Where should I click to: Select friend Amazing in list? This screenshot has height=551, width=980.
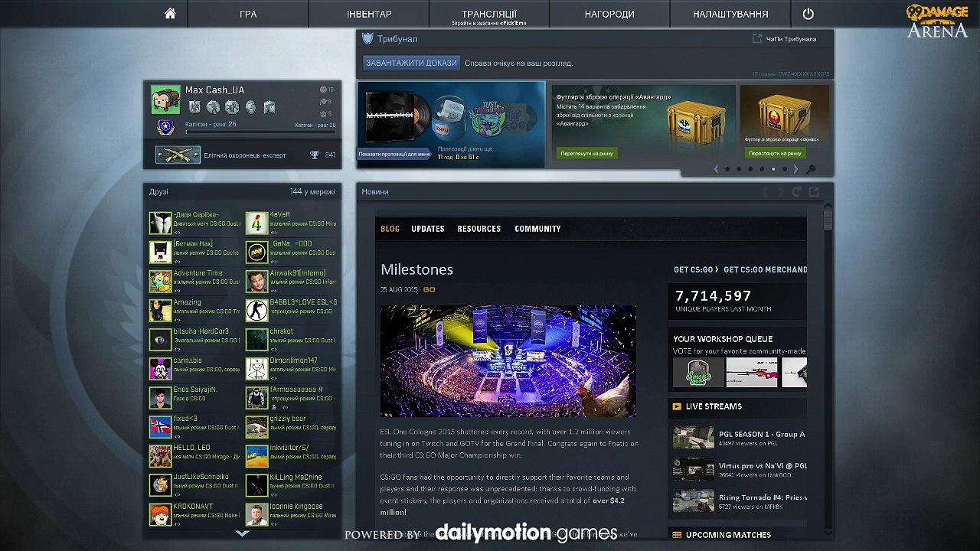pos(194,310)
